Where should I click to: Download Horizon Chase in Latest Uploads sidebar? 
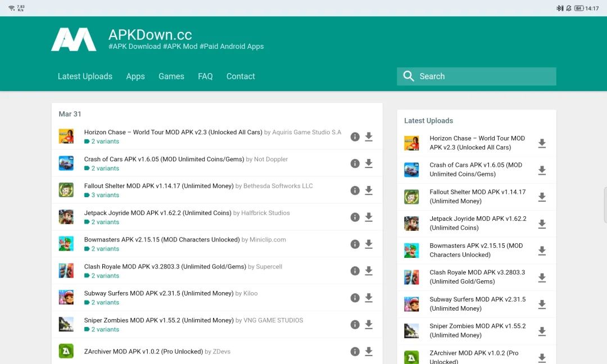click(542, 143)
